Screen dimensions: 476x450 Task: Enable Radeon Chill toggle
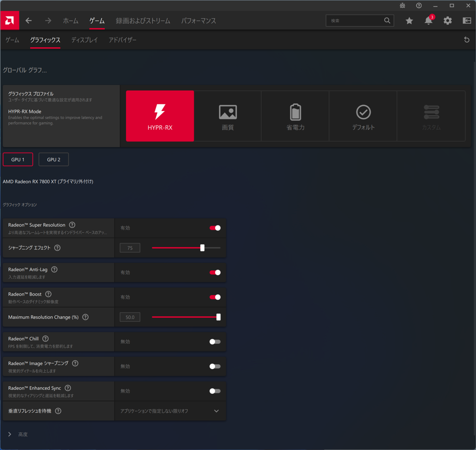coord(215,342)
